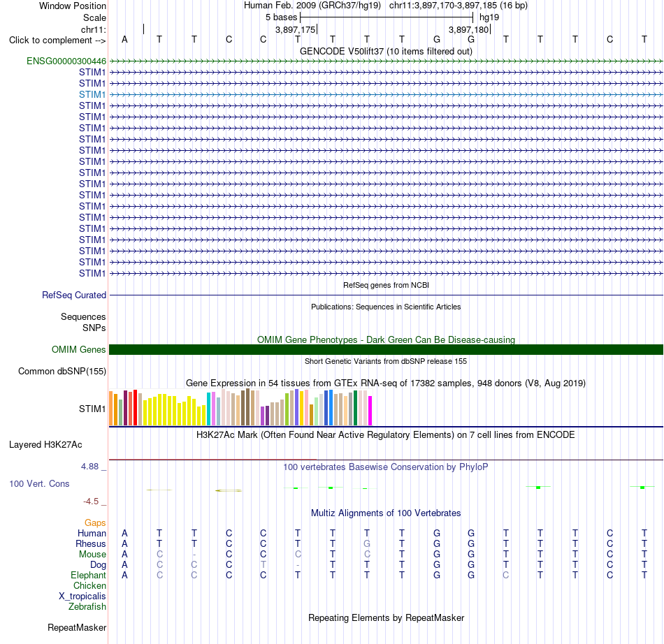664x644 pixels.
Task: Select the SNPs publications label
Action: tap(94, 328)
